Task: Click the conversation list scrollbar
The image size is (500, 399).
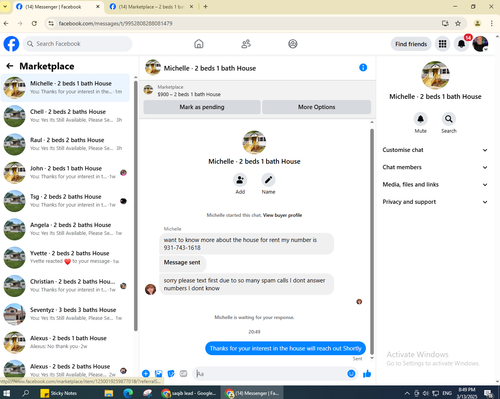Action: [136, 205]
